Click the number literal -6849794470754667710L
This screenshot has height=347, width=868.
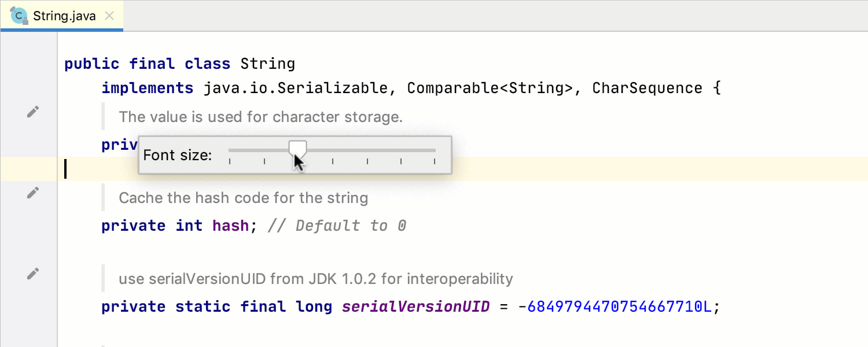click(615, 307)
